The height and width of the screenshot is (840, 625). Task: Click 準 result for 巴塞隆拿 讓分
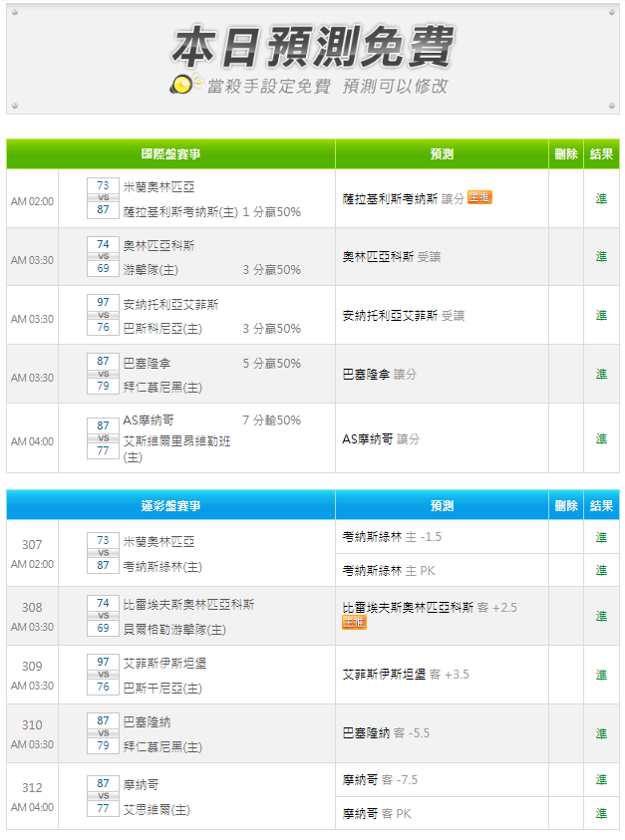[601, 375]
